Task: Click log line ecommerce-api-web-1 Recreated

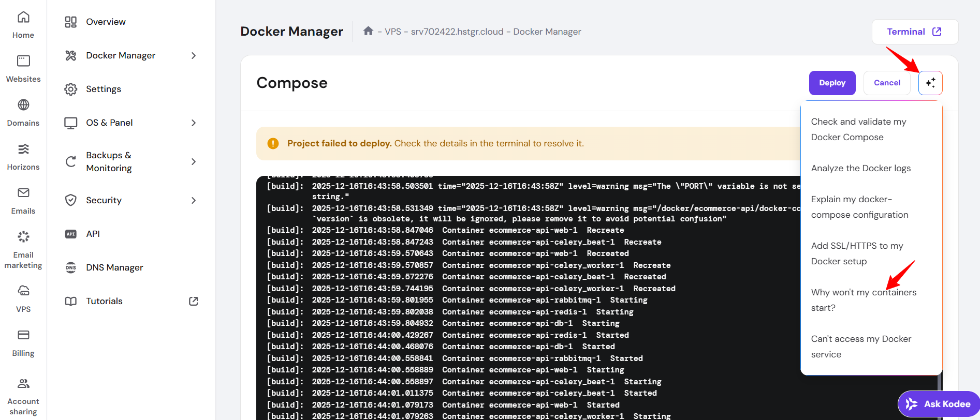Action: point(448,253)
